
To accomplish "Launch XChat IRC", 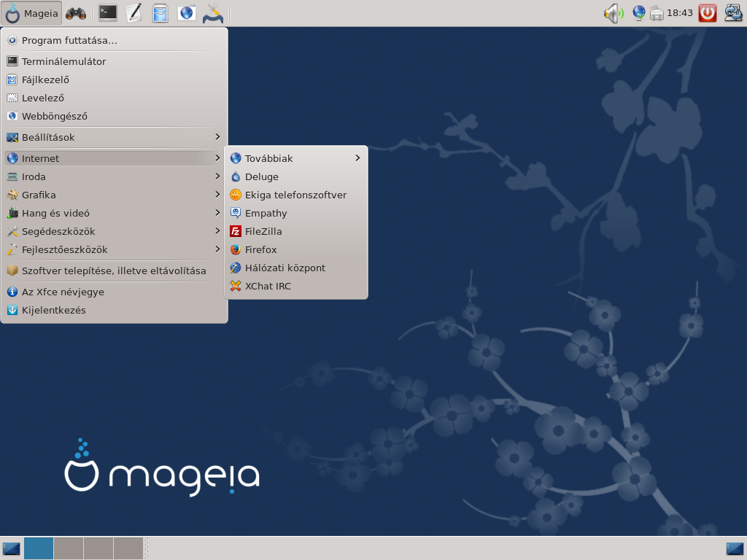I will coord(296,286).
